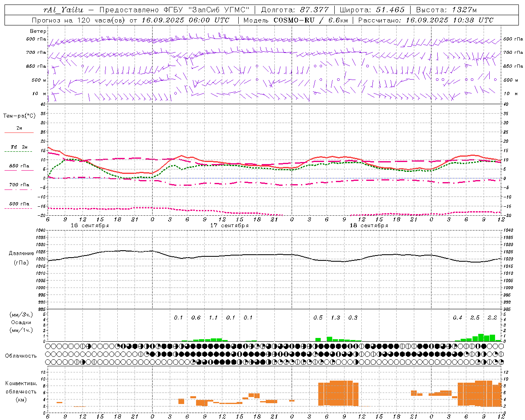Click the Долгота: 87.377 value
Viewport: 525px width, 420px height.
pos(294,10)
